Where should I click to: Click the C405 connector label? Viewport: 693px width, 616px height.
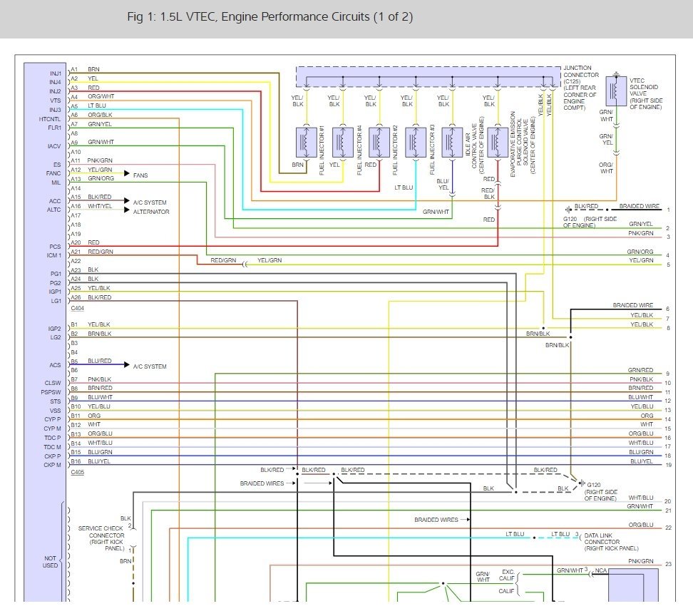click(x=78, y=473)
